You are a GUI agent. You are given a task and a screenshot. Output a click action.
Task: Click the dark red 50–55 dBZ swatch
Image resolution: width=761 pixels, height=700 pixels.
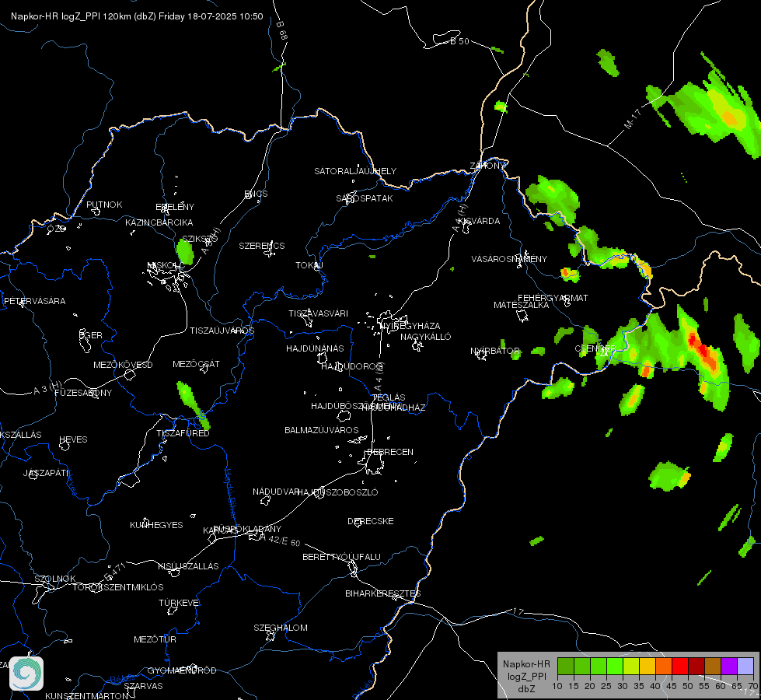click(696, 666)
